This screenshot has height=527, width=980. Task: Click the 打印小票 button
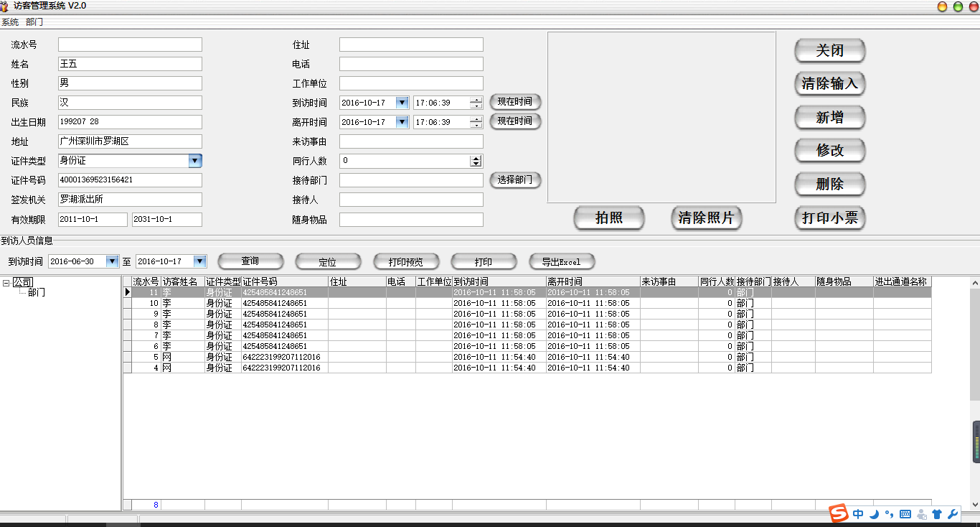pos(829,218)
